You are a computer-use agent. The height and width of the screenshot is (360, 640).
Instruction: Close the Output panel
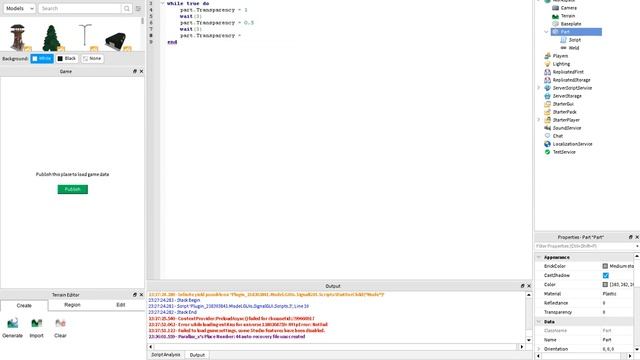529,286
